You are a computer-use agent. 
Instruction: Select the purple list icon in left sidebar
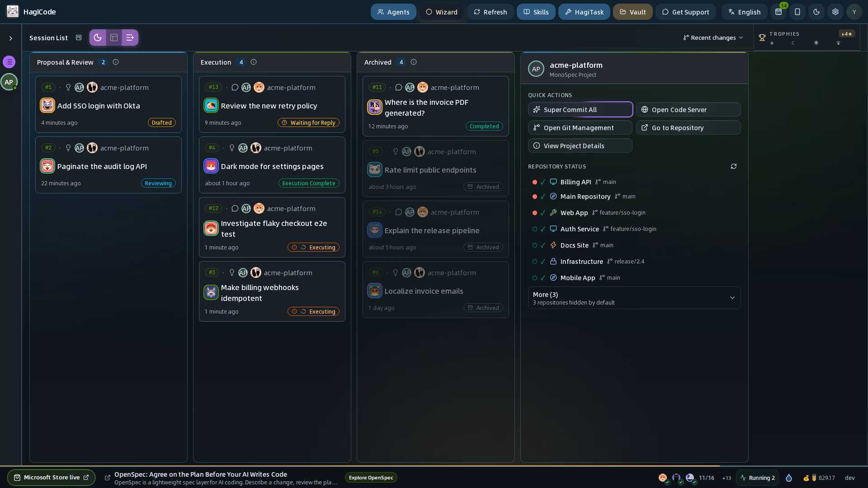[x=9, y=62]
